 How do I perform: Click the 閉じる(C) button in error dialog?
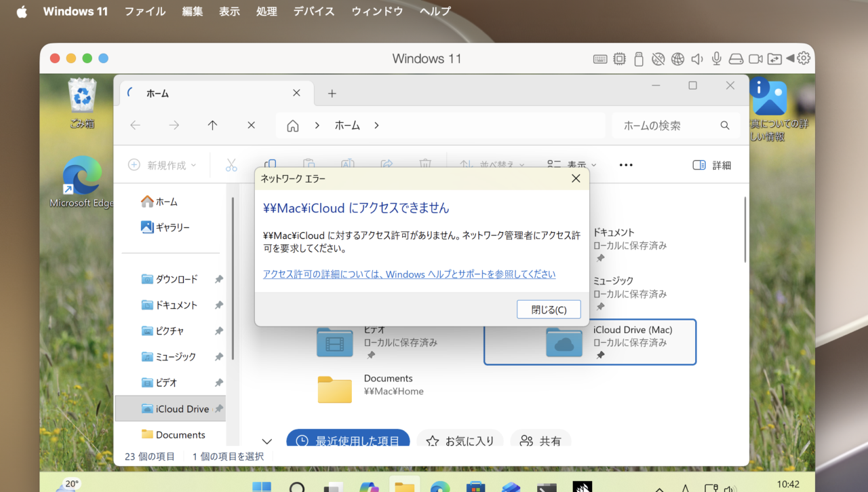point(549,309)
